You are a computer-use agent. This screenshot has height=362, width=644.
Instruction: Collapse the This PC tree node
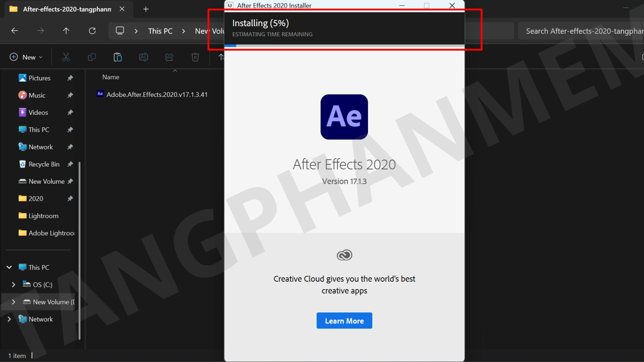tap(9, 267)
